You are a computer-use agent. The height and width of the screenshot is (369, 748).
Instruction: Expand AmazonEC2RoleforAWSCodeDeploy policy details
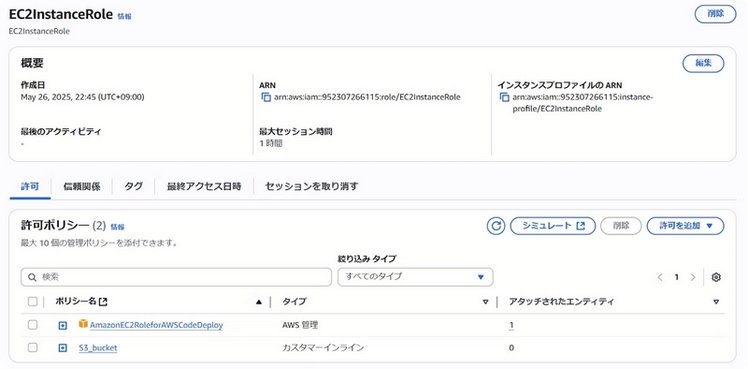click(62, 325)
